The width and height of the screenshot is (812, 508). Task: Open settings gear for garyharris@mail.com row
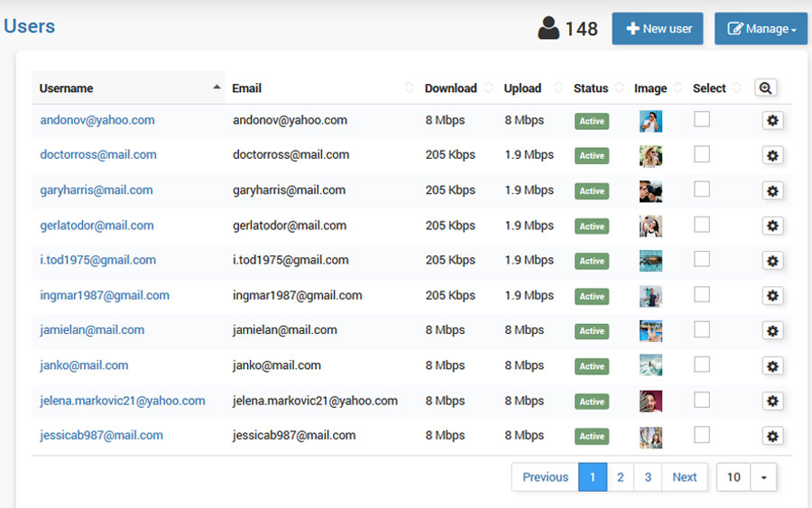pos(772,191)
